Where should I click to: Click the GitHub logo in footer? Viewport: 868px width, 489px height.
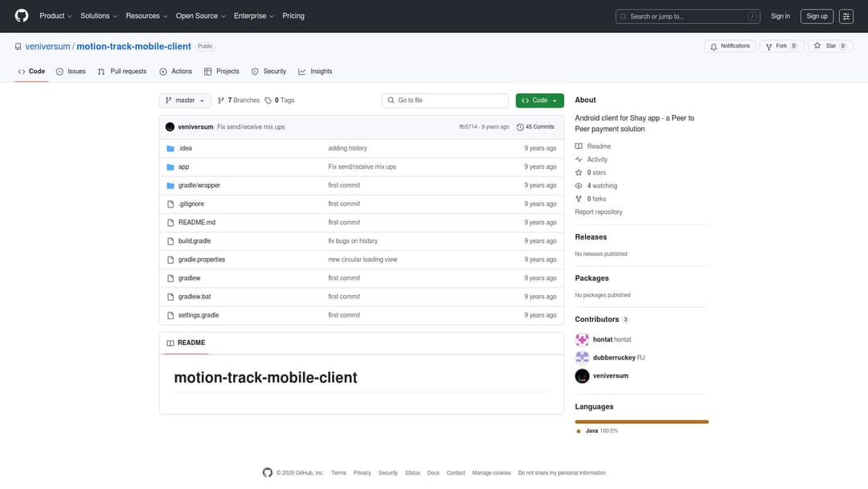click(268, 472)
